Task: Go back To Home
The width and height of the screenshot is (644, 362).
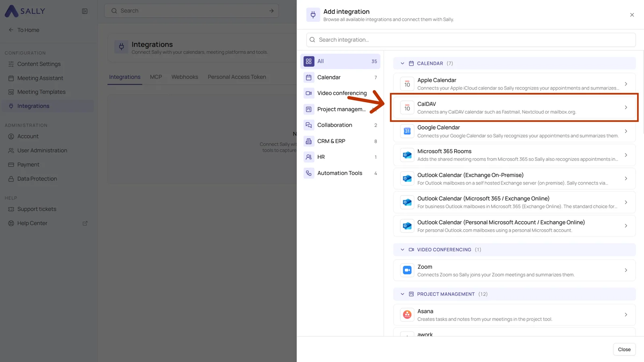Action: click(24, 30)
